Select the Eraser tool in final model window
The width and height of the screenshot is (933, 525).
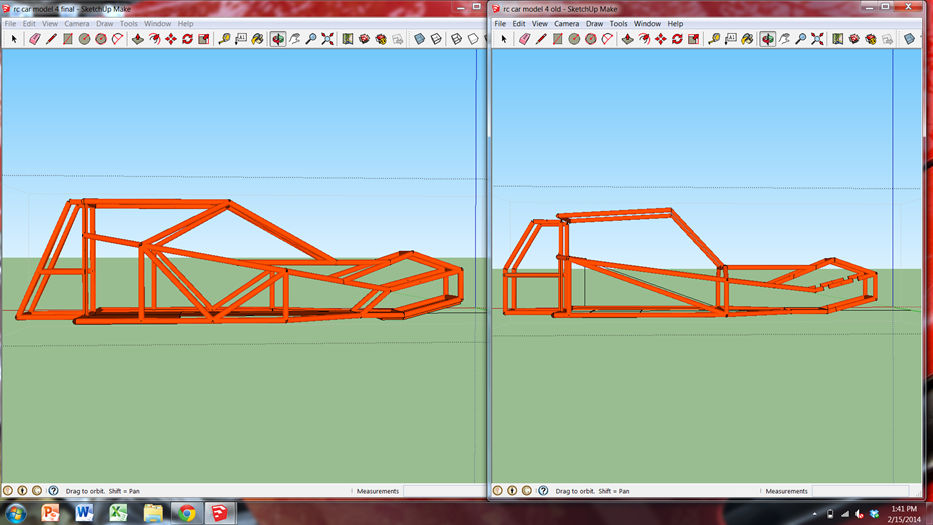tap(35, 39)
